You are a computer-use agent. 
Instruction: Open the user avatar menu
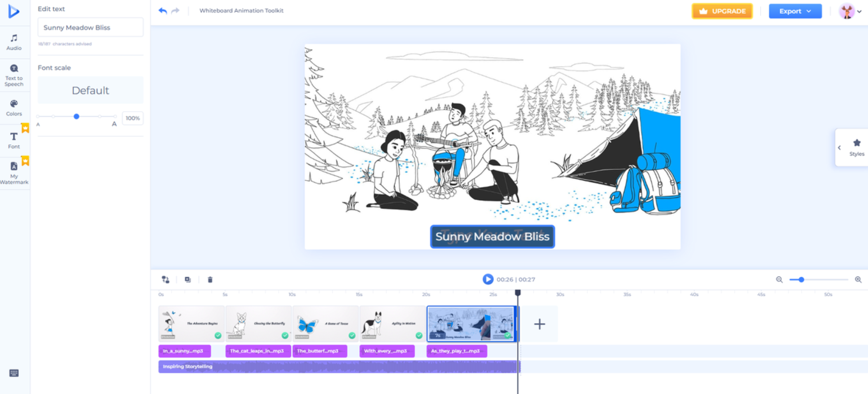850,11
